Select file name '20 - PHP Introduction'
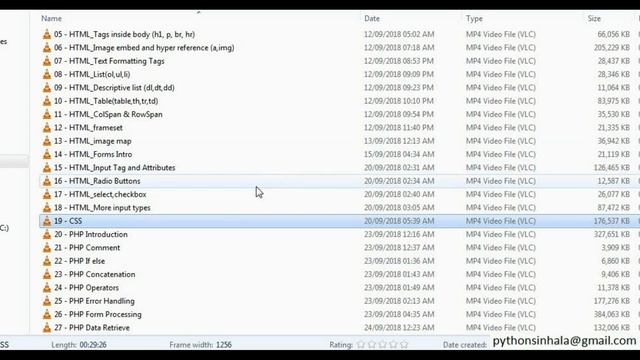Viewport: 640px width, 360px height. [x=91, y=234]
